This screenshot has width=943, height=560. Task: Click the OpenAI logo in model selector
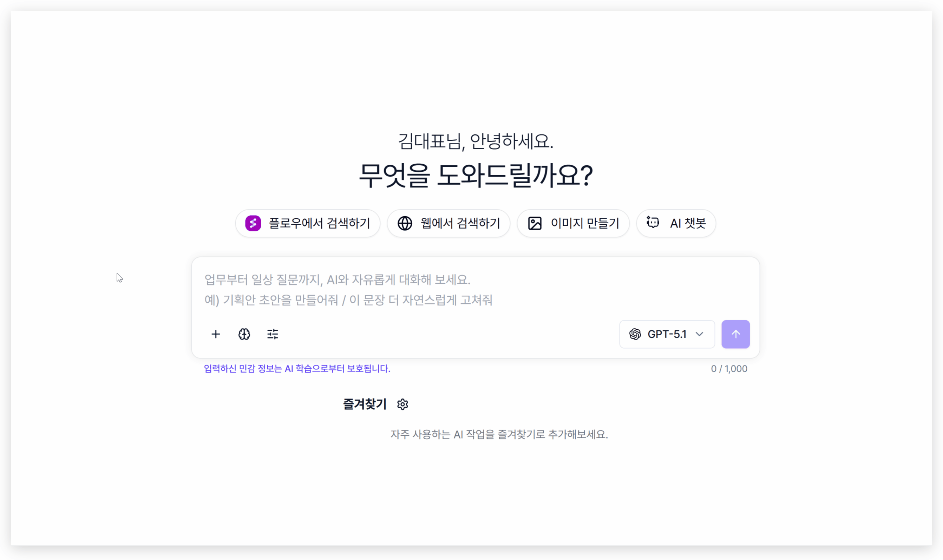[635, 334]
